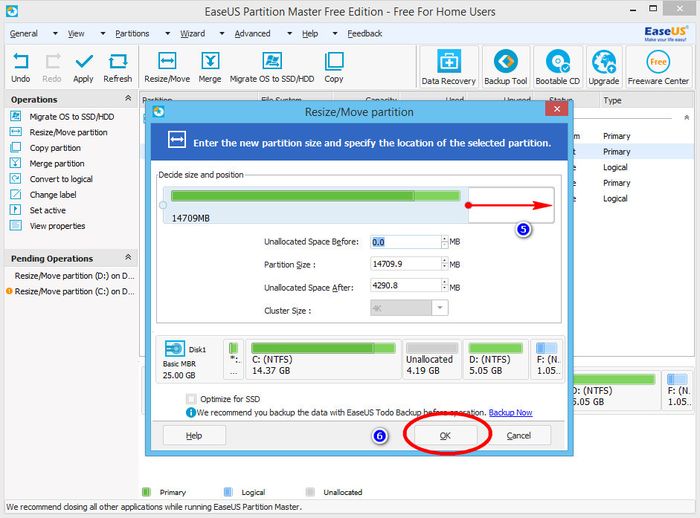Open the Wizard menu

click(x=192, y=33)
